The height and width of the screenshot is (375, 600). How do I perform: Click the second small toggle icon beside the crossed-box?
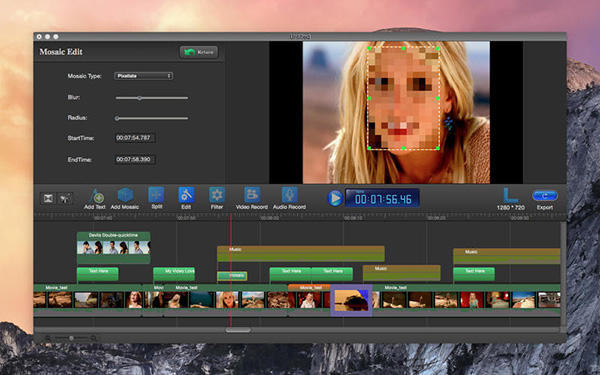pyautogui.click(x=64, y=198)
